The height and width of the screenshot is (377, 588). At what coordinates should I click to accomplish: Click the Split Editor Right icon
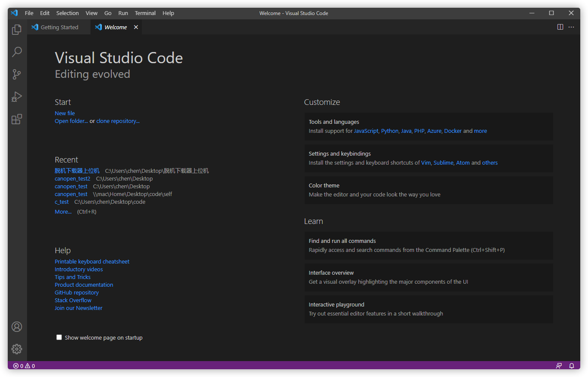tap(560, 27)
